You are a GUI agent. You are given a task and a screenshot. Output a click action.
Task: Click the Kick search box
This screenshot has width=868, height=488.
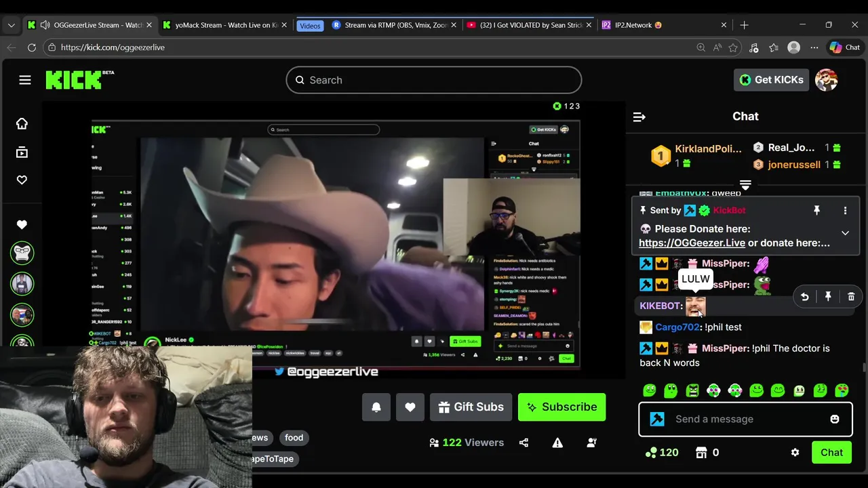click(x=434, y=80)
